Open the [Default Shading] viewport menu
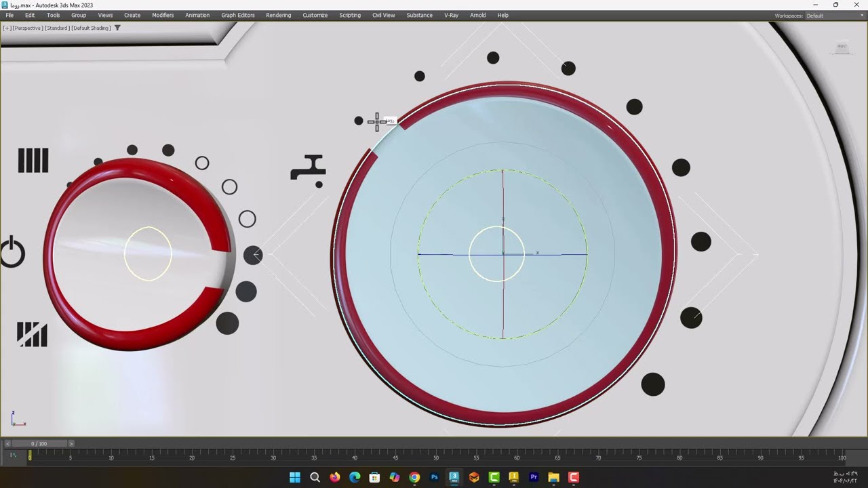This screenshot has height=488, width=868. [91, 28]
